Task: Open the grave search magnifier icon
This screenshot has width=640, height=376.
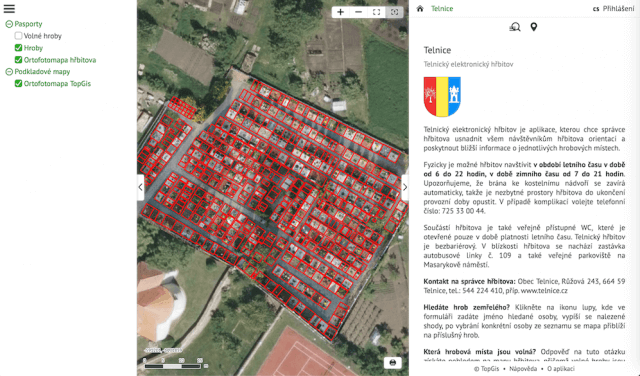Action: click(515, 27)
